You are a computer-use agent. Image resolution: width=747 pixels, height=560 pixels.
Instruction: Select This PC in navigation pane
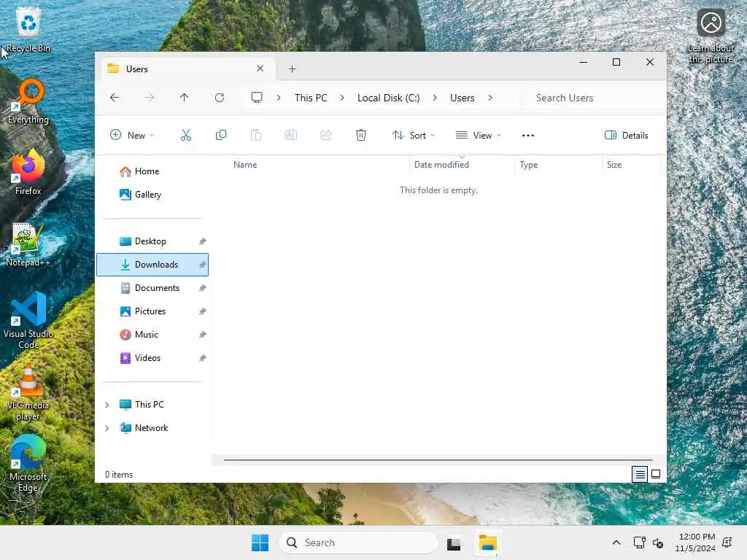152,405
